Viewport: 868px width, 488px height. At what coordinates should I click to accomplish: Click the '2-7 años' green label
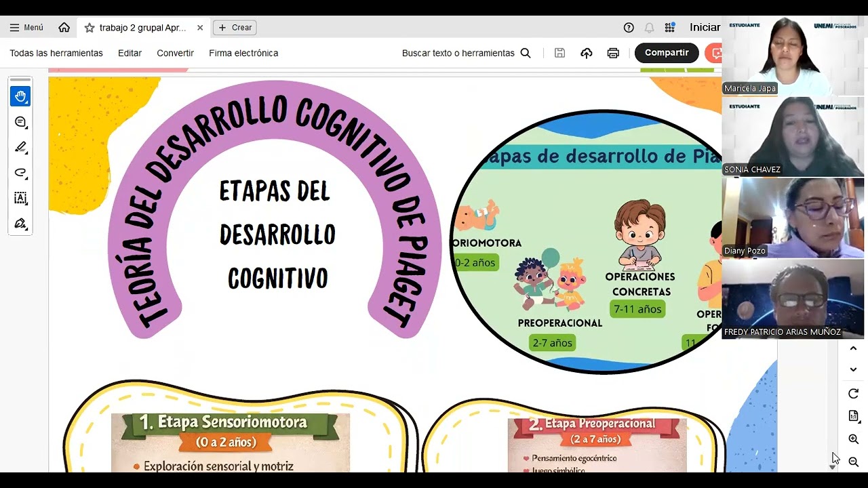click(552, 343)
